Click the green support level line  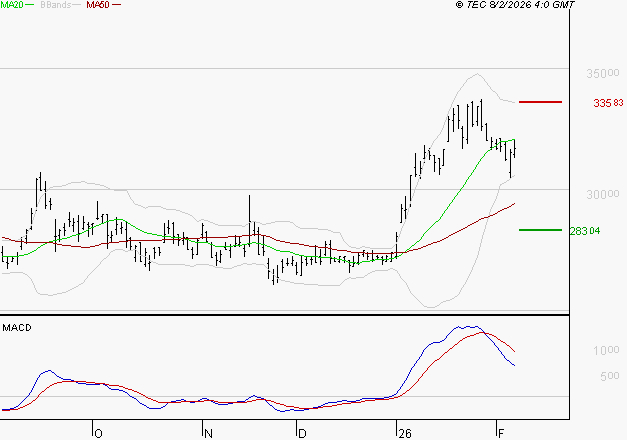coord(540,230)
